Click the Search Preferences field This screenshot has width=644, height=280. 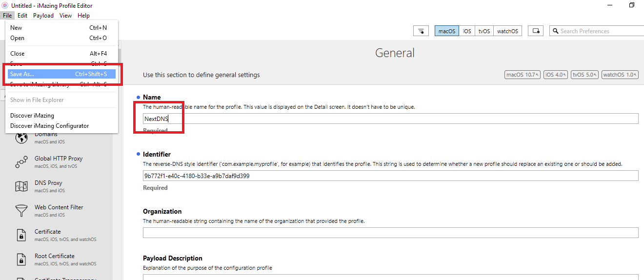(596, 31)
